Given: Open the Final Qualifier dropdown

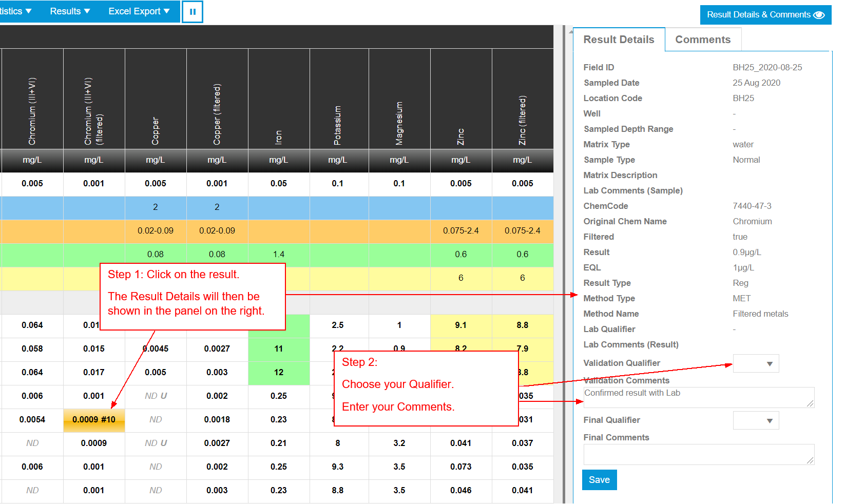Looking at the screenshot, I should [x=756, y=420].
